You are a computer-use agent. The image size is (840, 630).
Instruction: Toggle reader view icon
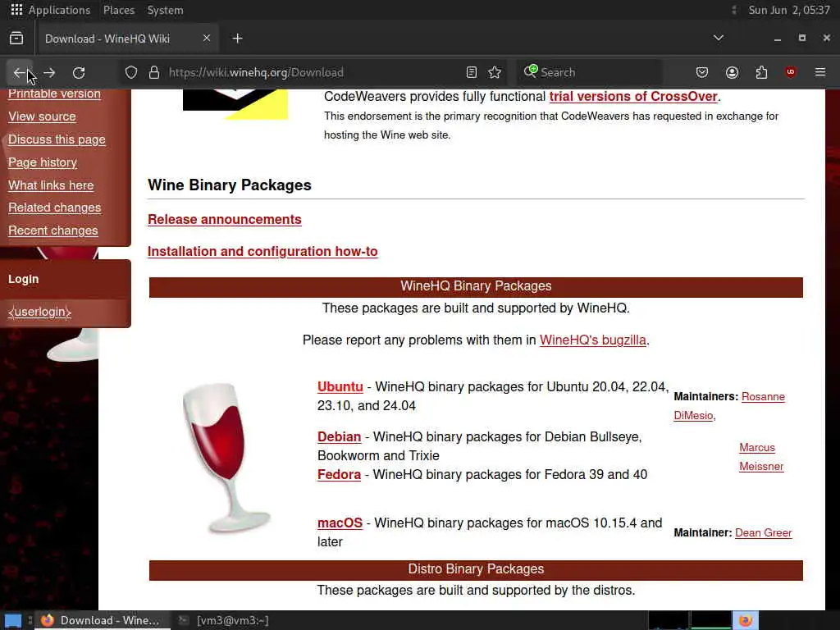click(472, 72)
